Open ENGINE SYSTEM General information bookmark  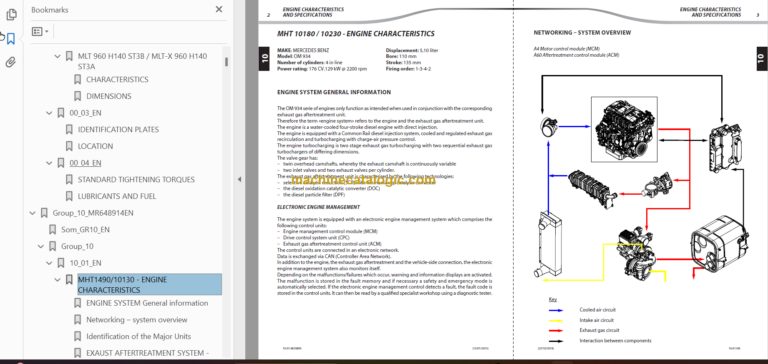[x=147, y=303]
